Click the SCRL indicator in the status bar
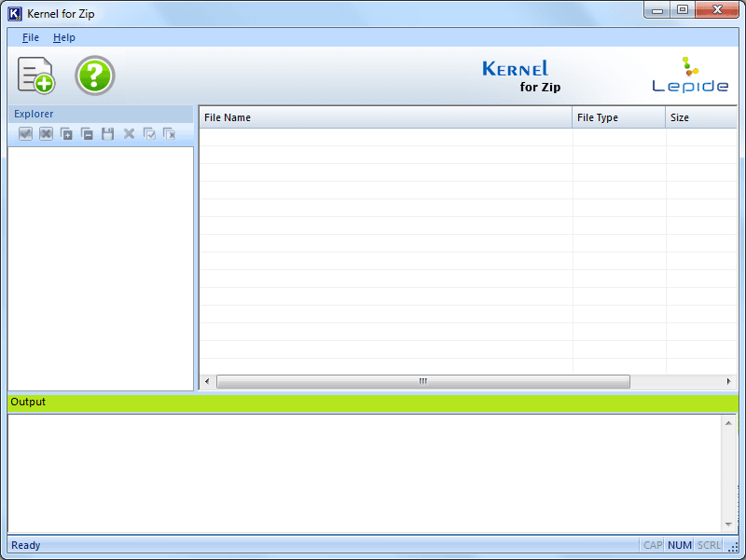This screenshot has width=746, height=560. click(709, 545)
